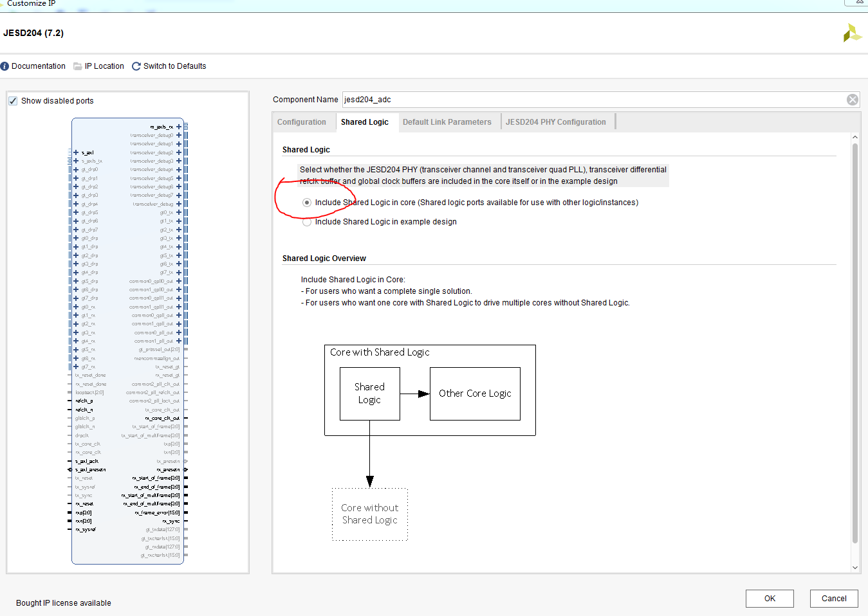Image resolution: width=868 pixels, height=616 pixels.
Task: Click the Shared Logic Overview heading
Action: [x=324, y=258]
